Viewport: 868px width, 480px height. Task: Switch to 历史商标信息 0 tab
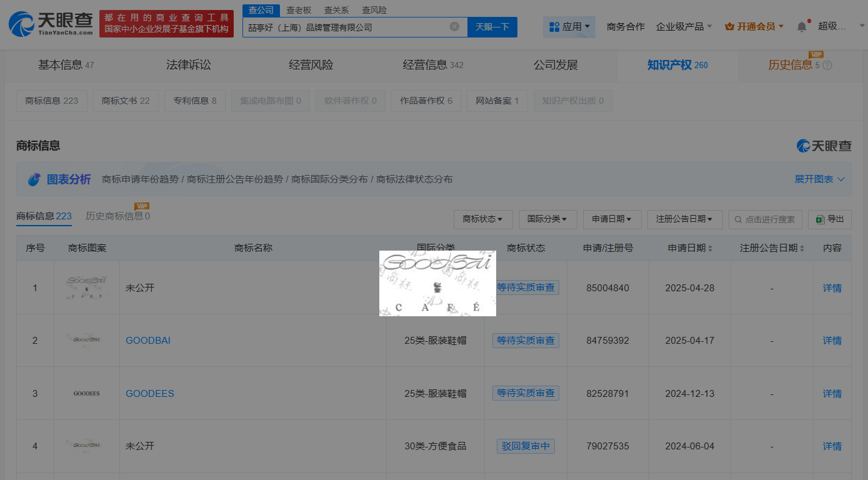pos(117,216)
